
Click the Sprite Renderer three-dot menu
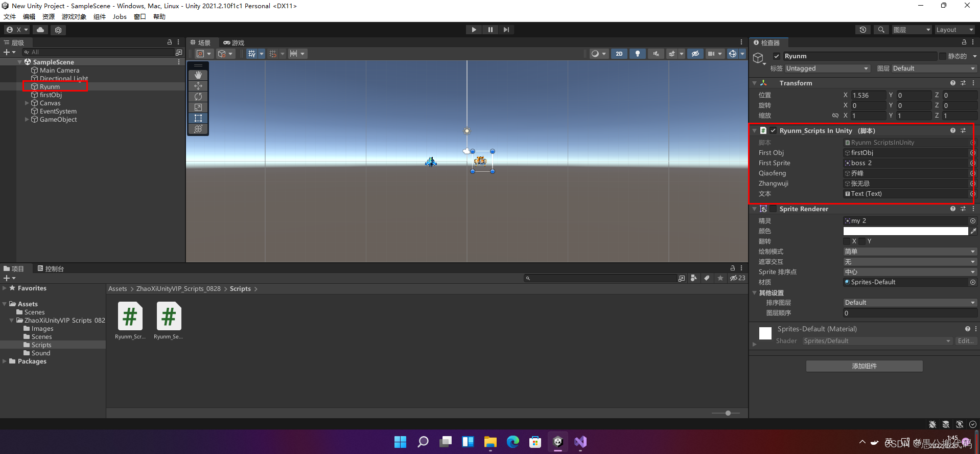pos(973,209)
